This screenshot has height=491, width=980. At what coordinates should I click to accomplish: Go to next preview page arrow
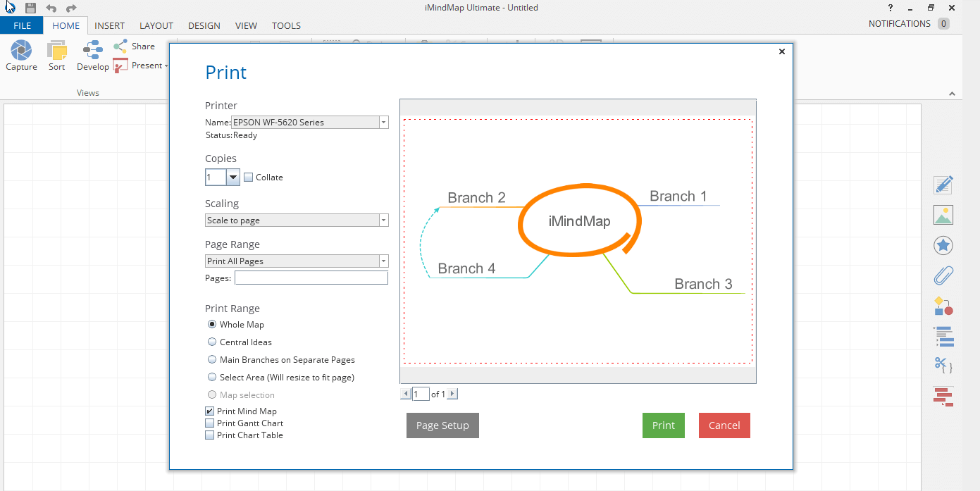[x=452, y=394]
